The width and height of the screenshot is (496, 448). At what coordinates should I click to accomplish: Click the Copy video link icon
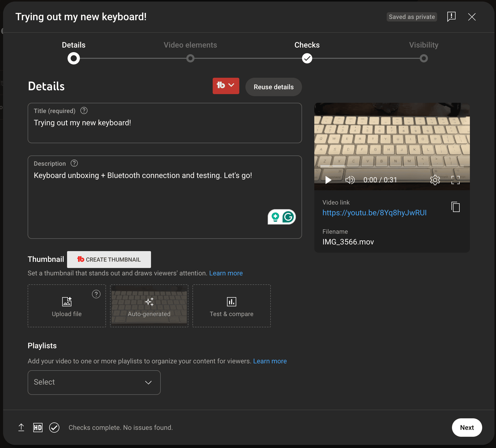[455, 207]
